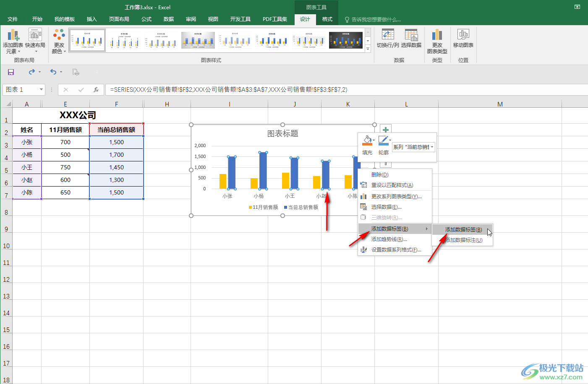The height and width of the screenshot is (384, 588).
Task: Cancel formula entry with the X icon
Action: pyautogui.click(x=66, y=89)
